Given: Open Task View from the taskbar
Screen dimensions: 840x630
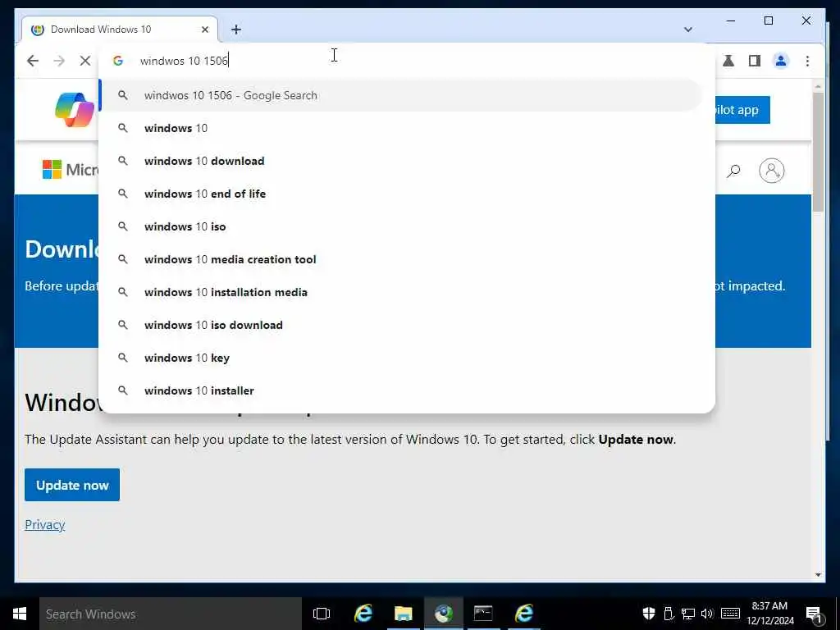Looking at the screenshot, I should point(322,614).
